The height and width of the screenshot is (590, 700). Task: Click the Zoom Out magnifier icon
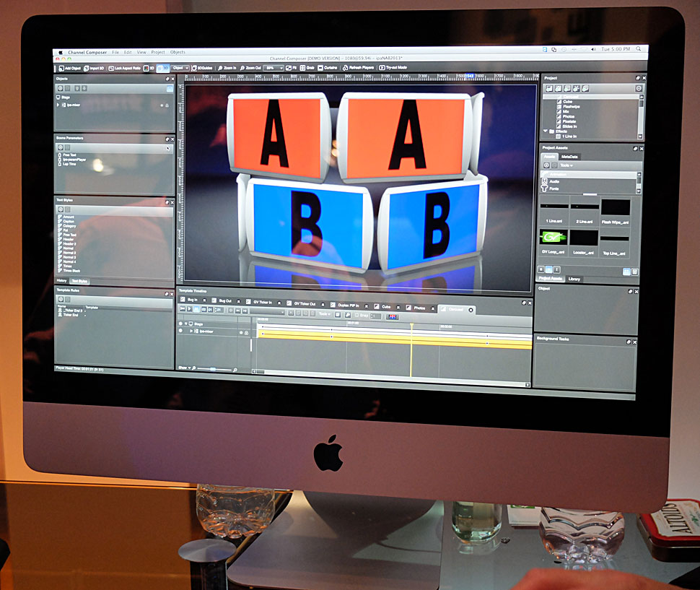tap(242, 68)
